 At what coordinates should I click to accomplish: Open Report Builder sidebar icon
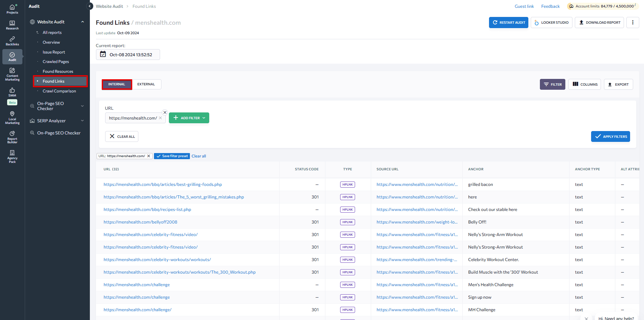click(12, 137)
